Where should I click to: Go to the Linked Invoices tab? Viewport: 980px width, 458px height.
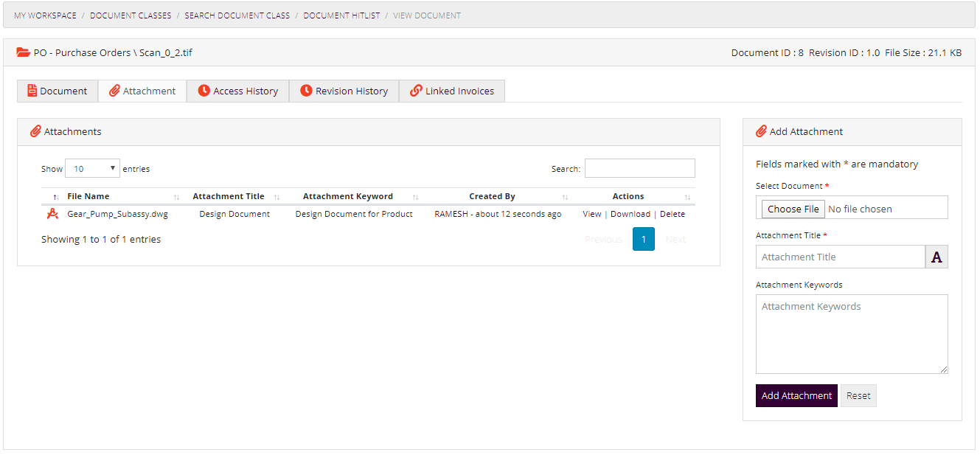[x=451, y=91]
